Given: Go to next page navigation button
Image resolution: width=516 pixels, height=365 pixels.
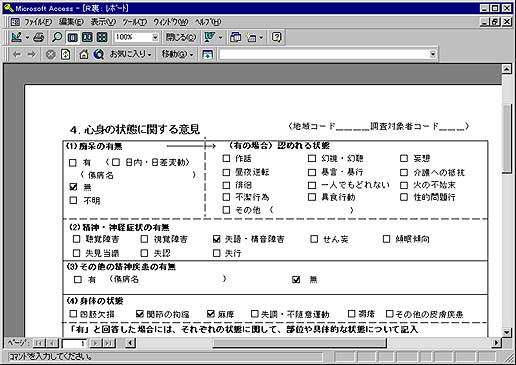Looking at the screenshot, I should tap(95, 343).
